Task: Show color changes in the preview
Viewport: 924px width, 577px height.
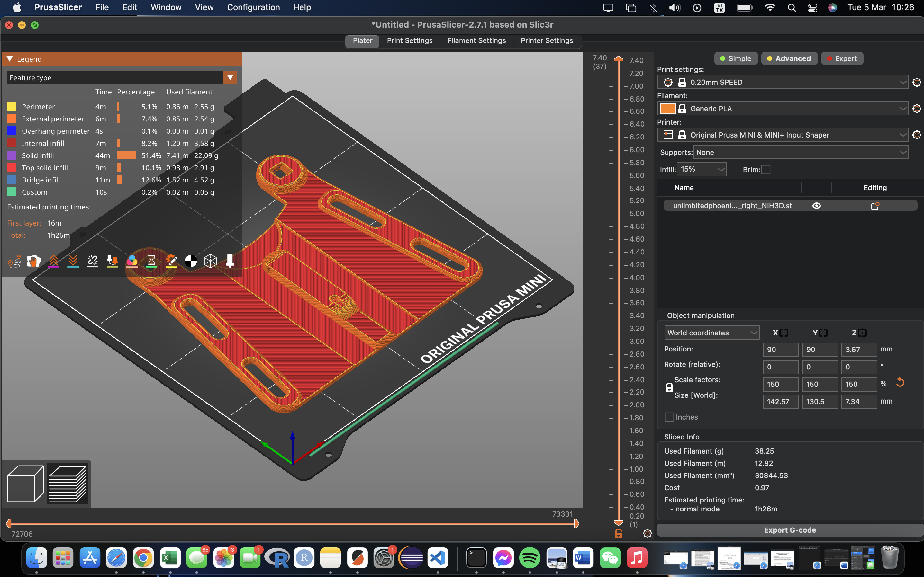Action: pyautogui.click(x=132, y=261)
